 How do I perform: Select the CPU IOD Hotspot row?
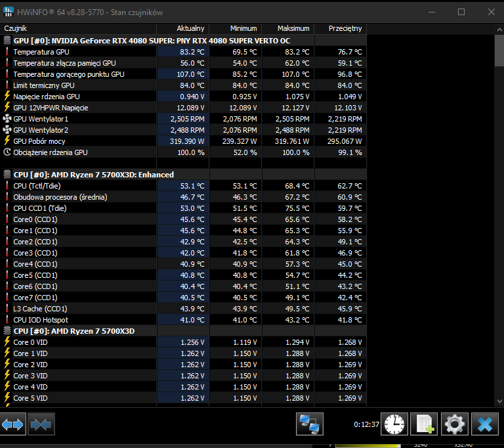pyautogui.click(x=41, y=320)
